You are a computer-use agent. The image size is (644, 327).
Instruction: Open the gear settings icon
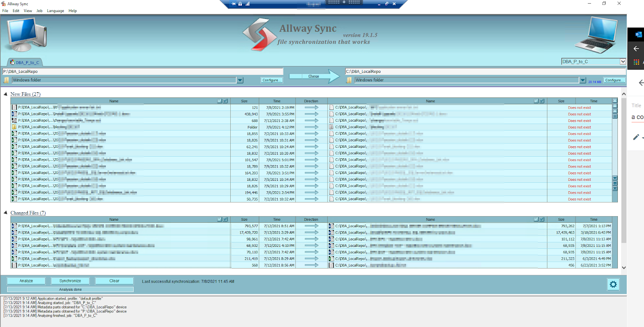[613, 284]
